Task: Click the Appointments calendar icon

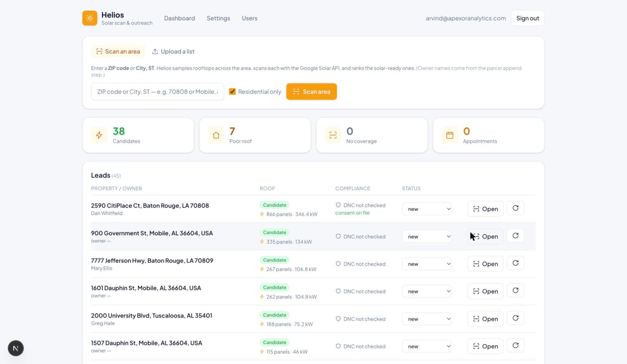Action: 450,135
